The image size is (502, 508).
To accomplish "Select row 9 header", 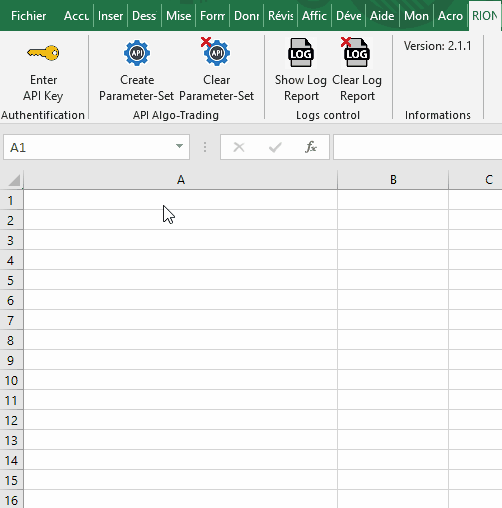I will point(11,360).
